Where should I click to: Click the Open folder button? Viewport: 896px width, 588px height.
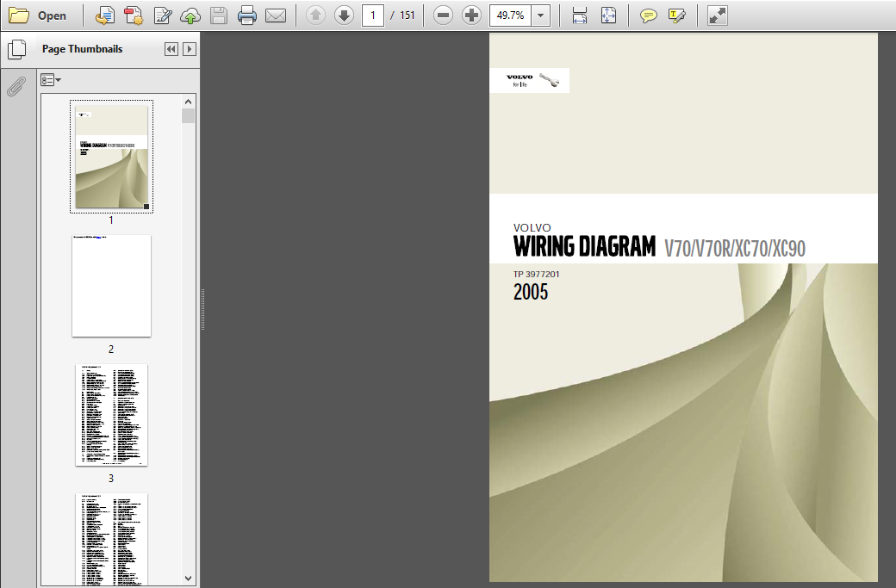pyautogui.click(x=38, y=15)
